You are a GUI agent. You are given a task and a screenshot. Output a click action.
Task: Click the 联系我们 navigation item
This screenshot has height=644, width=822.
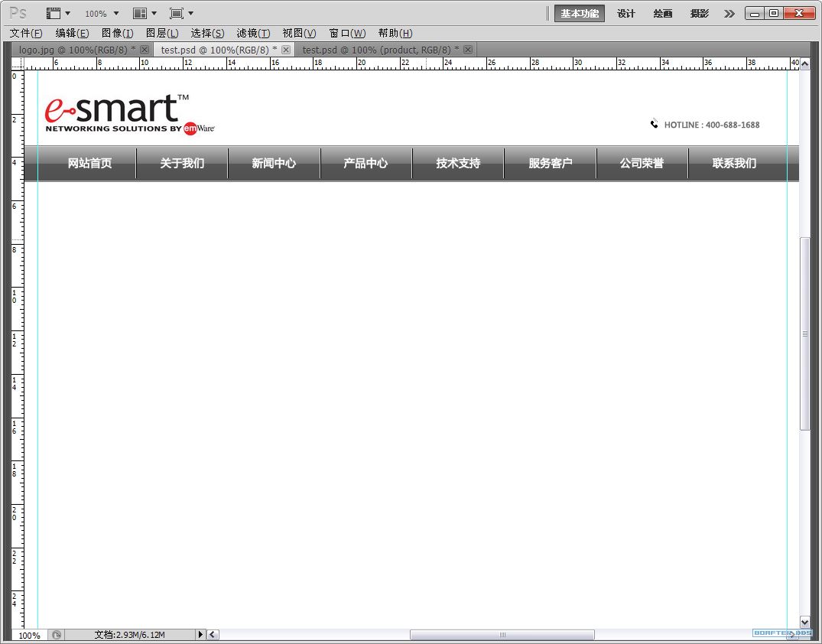[734, 163]
